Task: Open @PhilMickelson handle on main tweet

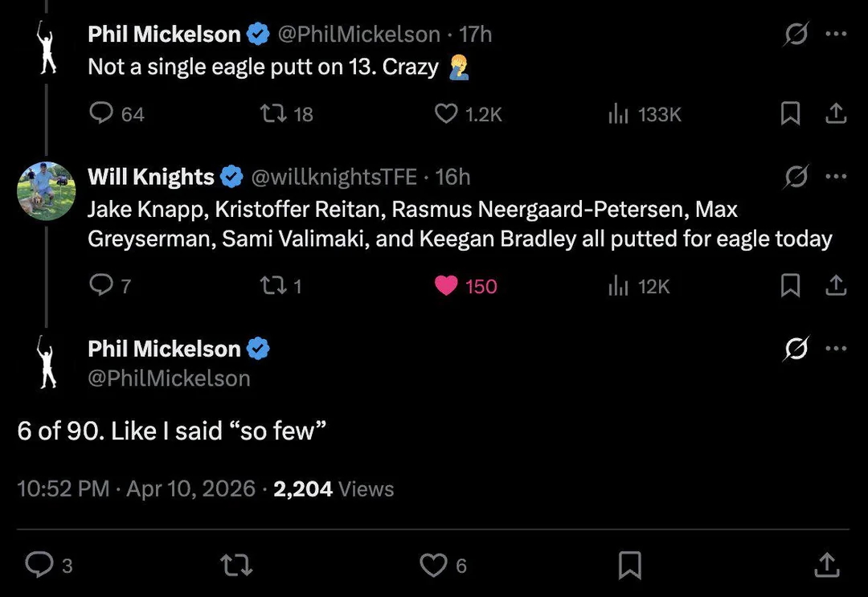Action: click(169, 378)
